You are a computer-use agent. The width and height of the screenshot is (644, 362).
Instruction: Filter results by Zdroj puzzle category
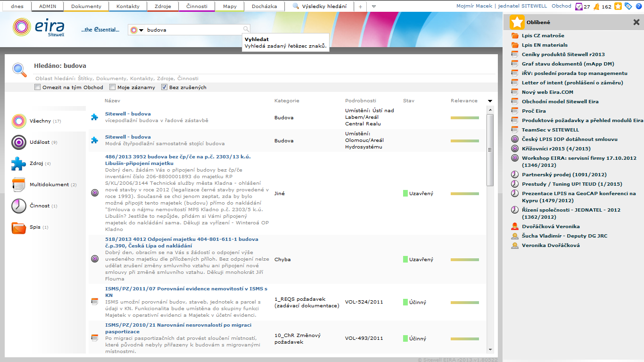(32, 164)
